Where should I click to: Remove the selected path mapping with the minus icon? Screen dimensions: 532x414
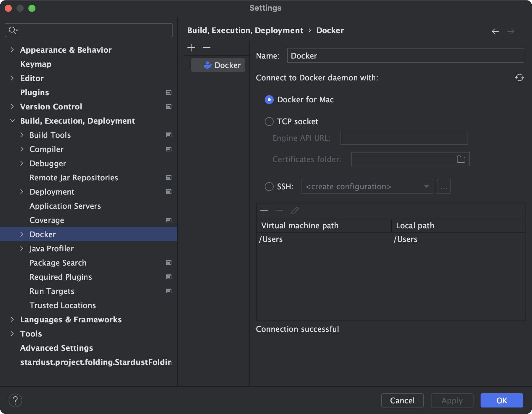pos(279,210)
